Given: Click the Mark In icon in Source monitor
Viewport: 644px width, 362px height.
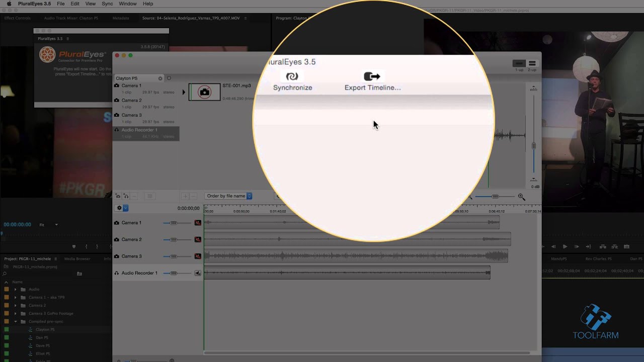Looking at the screenshot, I should click(86, 246).
